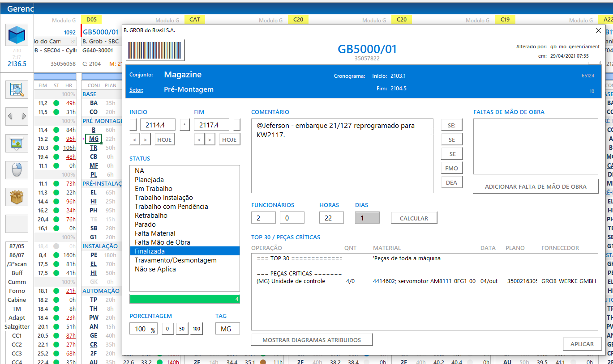The width and height of the screenshot is (613, 364).
Task: Select the highlighted Finalizada status
Action: (x=184, y=251)
